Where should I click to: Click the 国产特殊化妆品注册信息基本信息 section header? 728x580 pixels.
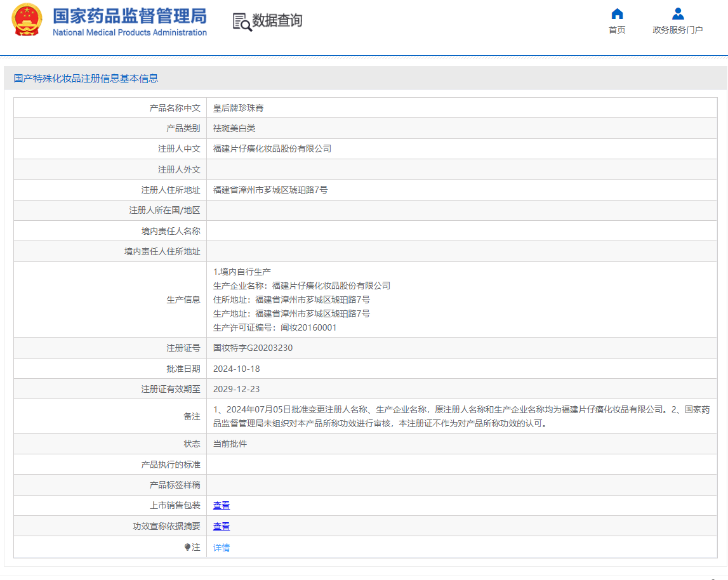[86, 79]
